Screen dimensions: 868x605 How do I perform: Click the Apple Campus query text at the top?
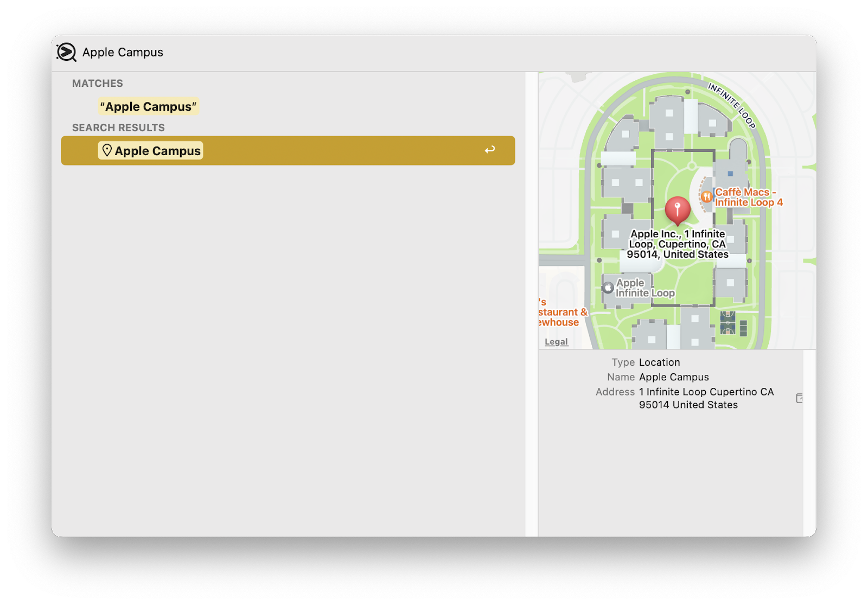pos(122,52)
